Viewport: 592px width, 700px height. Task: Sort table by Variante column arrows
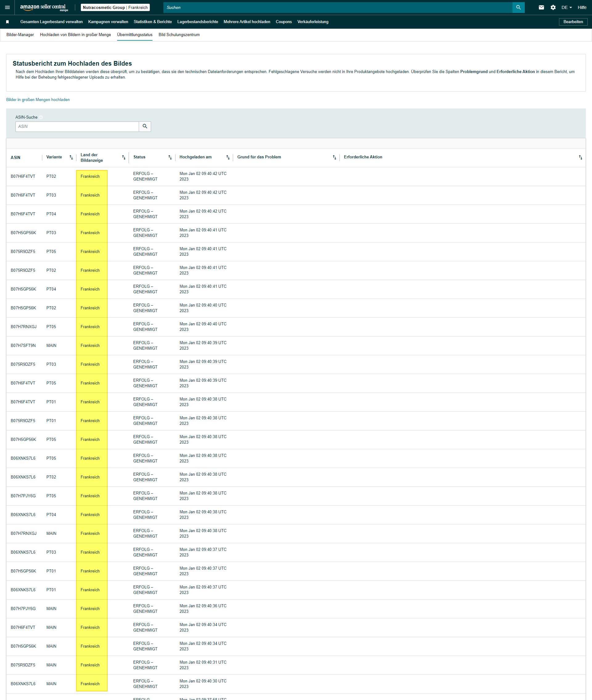(x=71, y=157)
